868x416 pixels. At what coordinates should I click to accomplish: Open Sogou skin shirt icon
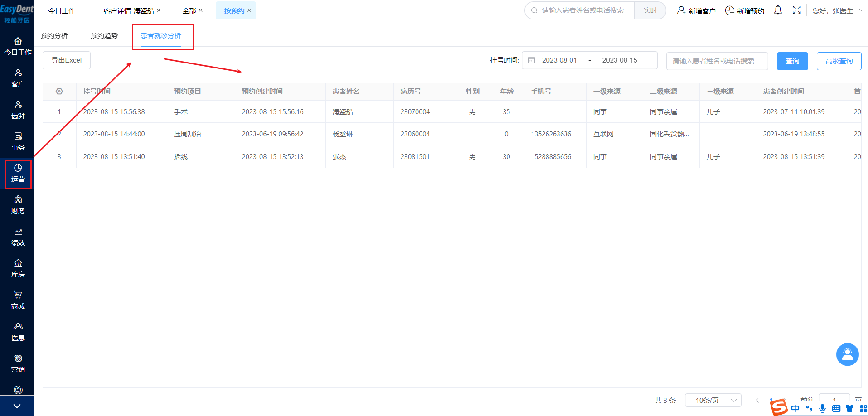coord(850,408)
